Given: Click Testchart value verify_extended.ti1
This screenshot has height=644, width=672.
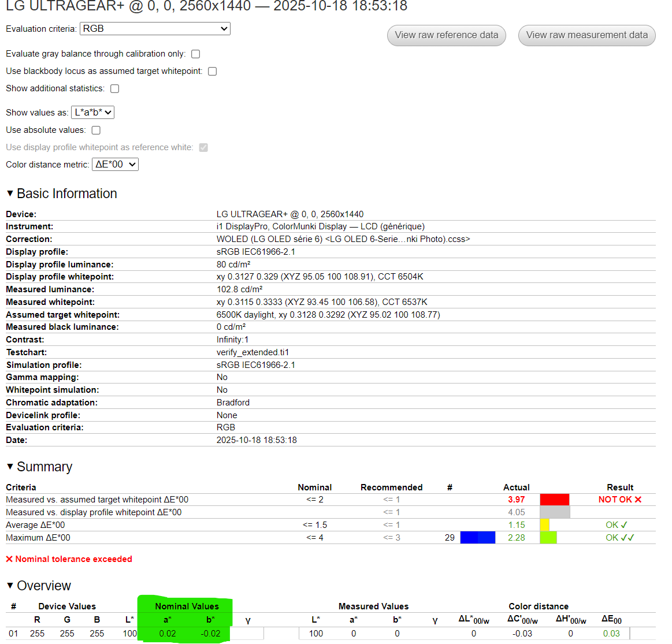Looking at the screenshot, I should pos(253,353).
